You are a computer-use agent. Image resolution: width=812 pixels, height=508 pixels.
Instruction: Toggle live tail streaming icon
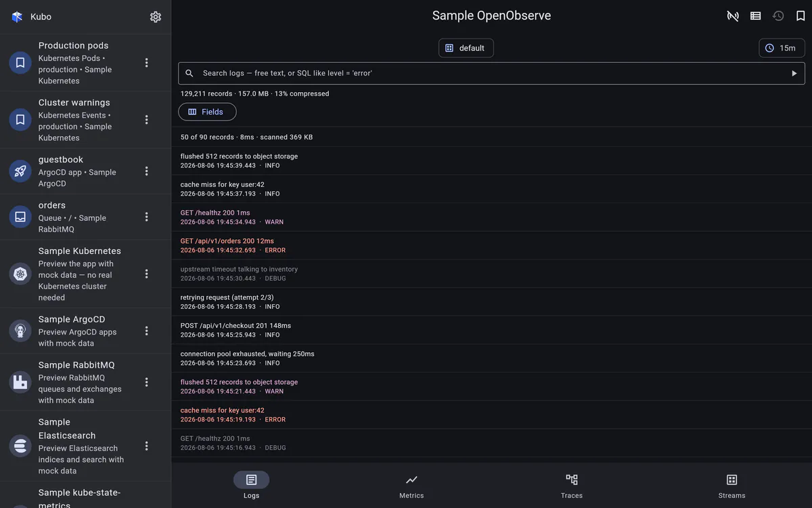[x=733, y=16]
